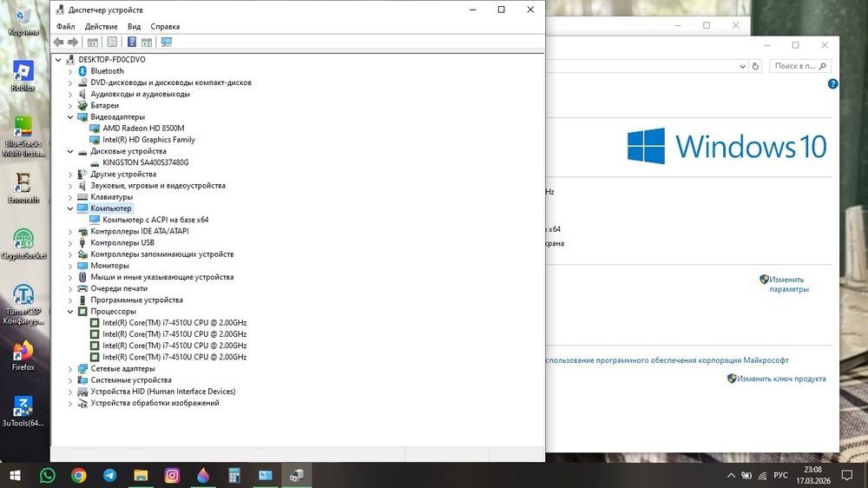Collapse the DESKTOP-FD0CDVO root node
Screen dimensions: 868x488
(59, 60)
